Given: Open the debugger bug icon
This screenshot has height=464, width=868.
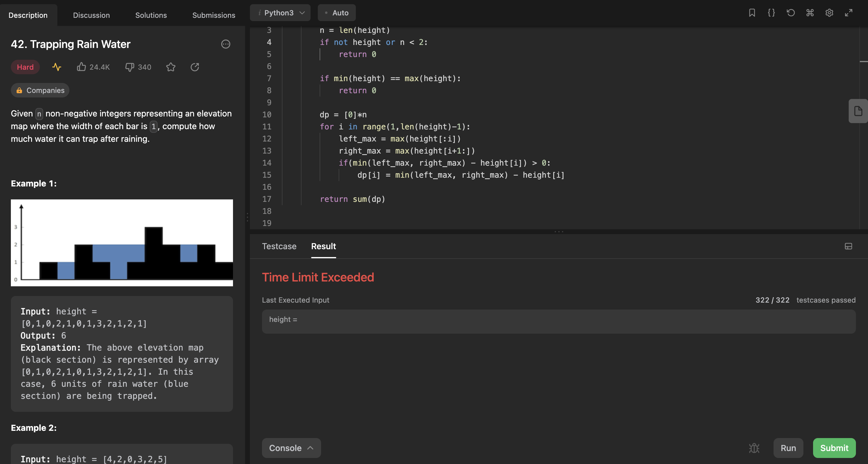Looking at the screenshot, I should point(754,448).
